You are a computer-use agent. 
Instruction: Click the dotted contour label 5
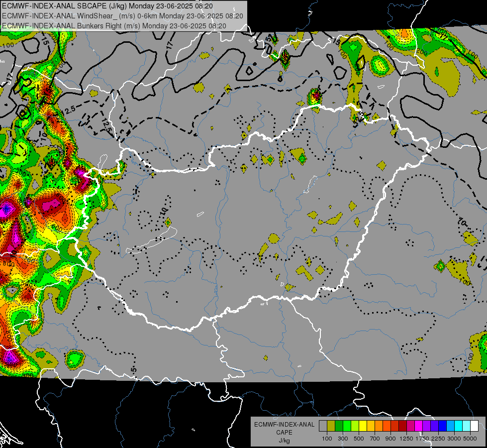coord(134,369)
